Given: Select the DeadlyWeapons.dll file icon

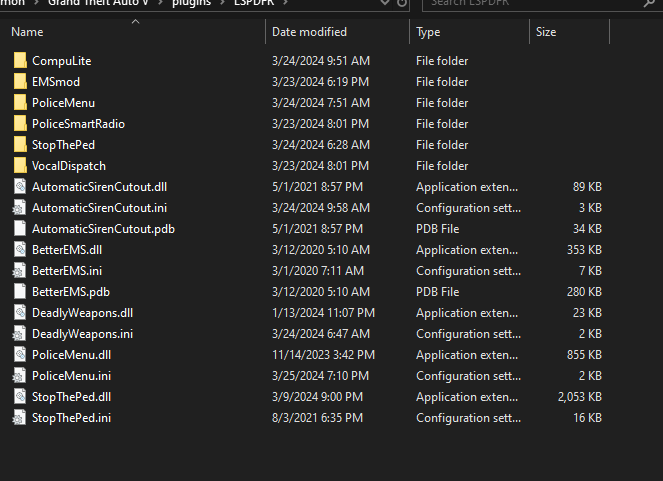Looking at the screenshot, I should 20,313.
